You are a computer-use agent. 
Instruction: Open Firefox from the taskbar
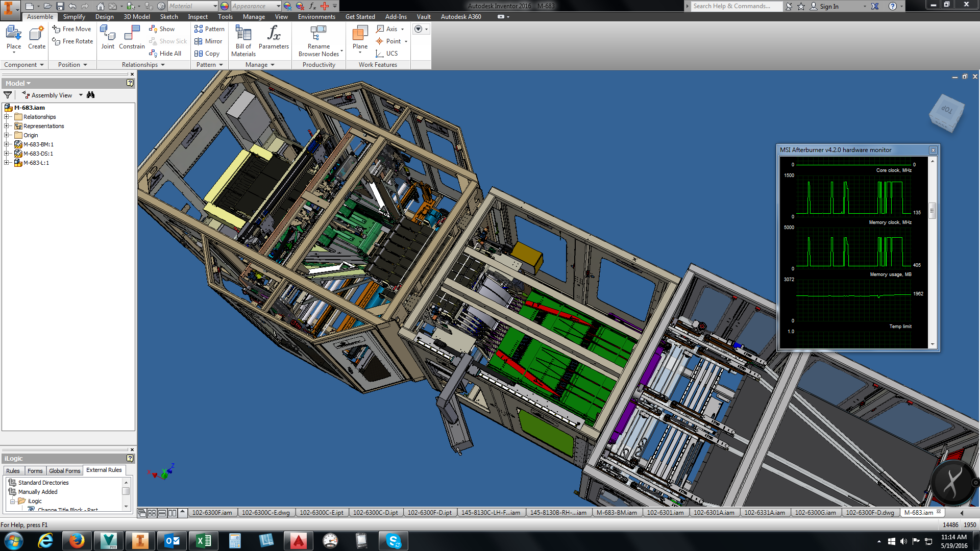[x=77, y=540]
